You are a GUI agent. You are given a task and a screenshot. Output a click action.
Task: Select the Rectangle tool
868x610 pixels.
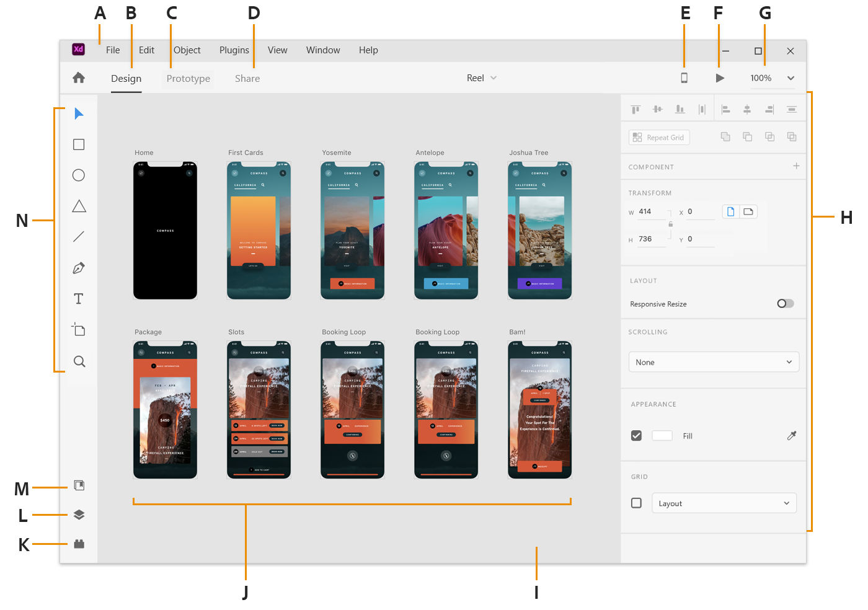[x=78, y=144]
